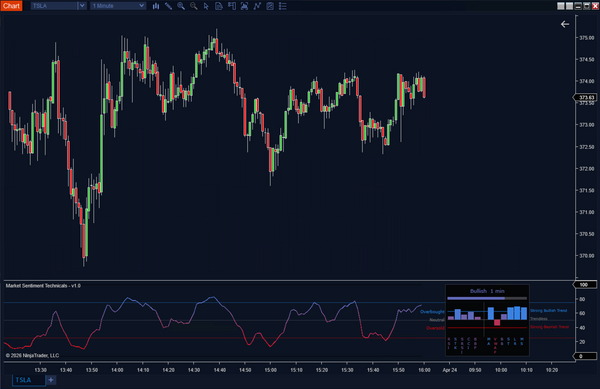Click the 14:00 time axis label
600x389 pixels.
[x=117, y=370]
